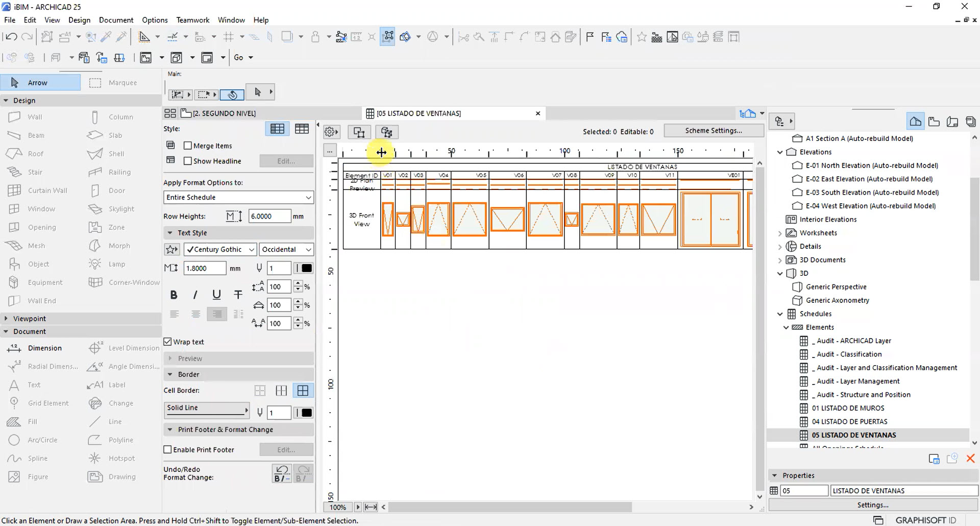Select the Door tool
The height and width of the screenshot is (526, 980).
(x=117, y=190)
